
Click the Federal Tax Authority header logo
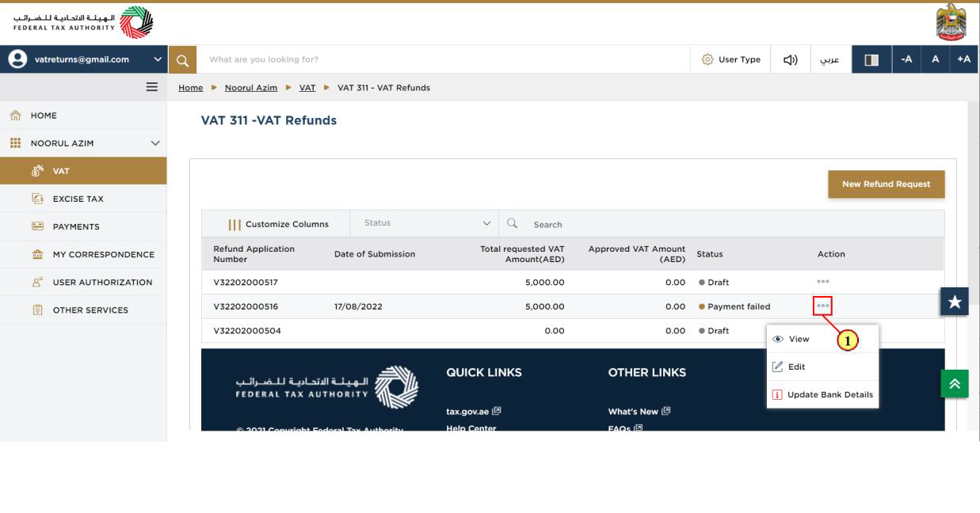83,21
